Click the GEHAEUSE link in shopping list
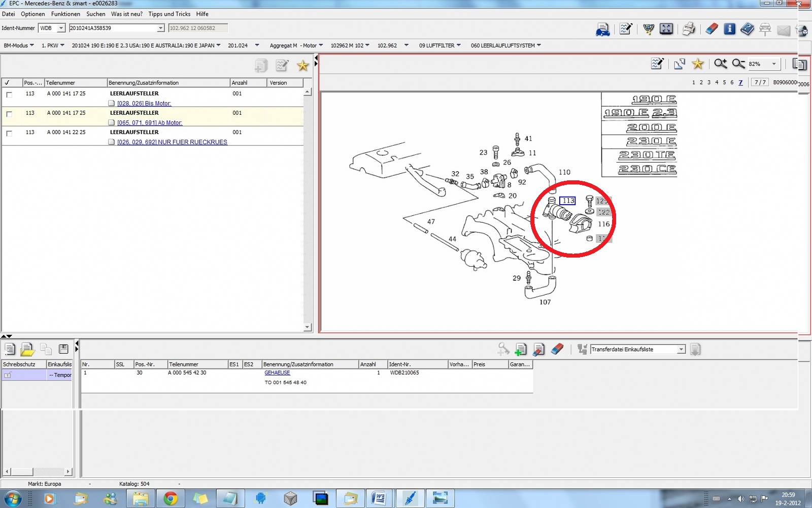Viewport: 812px width, 508px height. pyautogui.click(x=277, y=373)
